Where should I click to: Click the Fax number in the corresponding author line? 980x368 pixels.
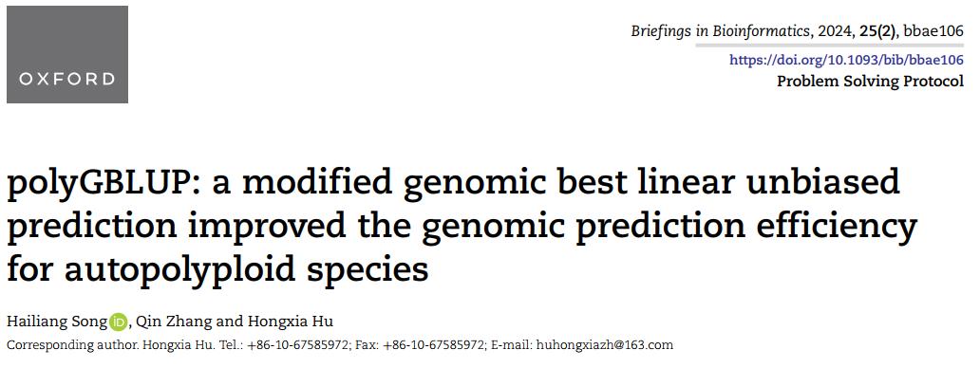[434, 345]
